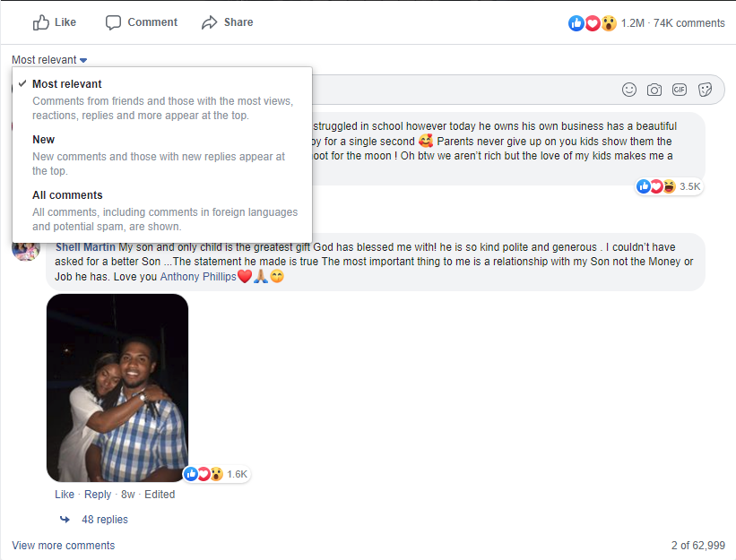Click the Comment speech bubble icon

113,22
